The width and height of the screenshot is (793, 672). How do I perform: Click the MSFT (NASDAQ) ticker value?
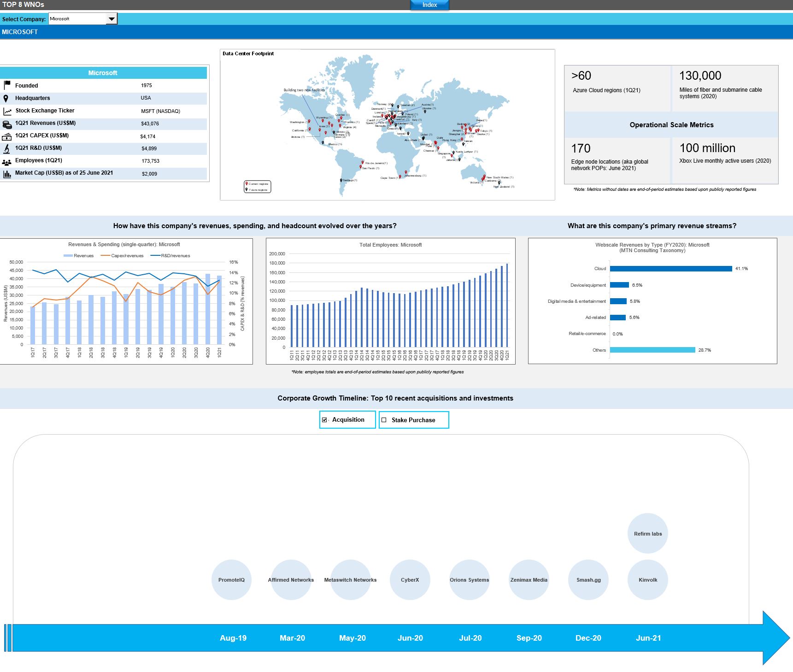point(160,111)
